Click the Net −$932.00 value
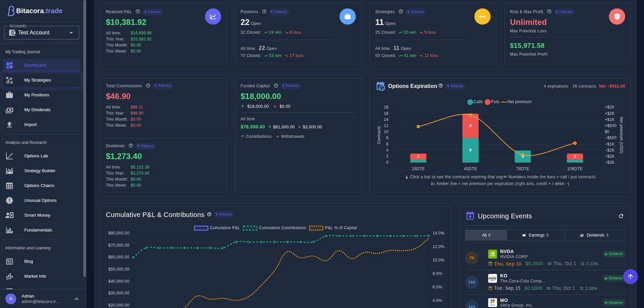This screenshot has width=644, height=308. coord(612,86)
